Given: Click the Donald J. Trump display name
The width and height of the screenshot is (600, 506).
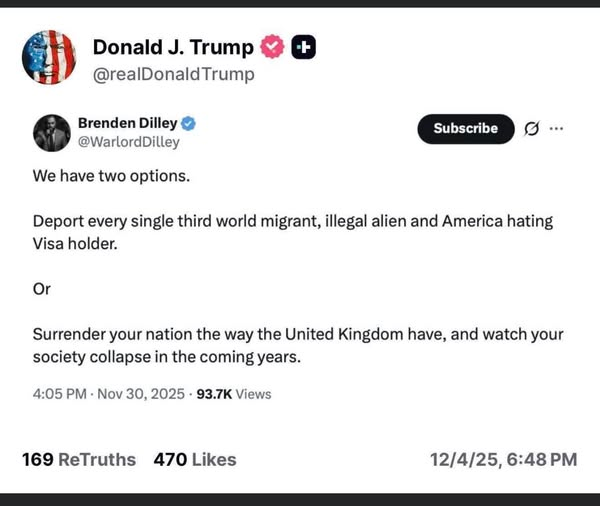Looking at the screenshot, I should (x=172, y=47).
